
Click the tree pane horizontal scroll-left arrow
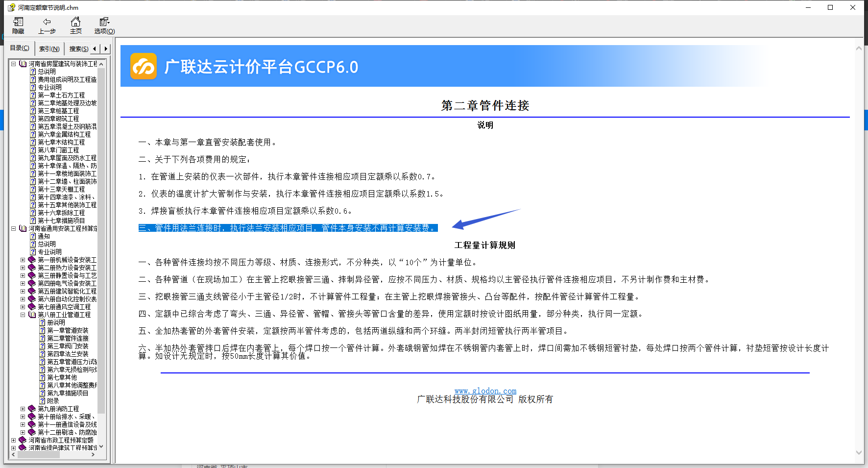(14, 454)
